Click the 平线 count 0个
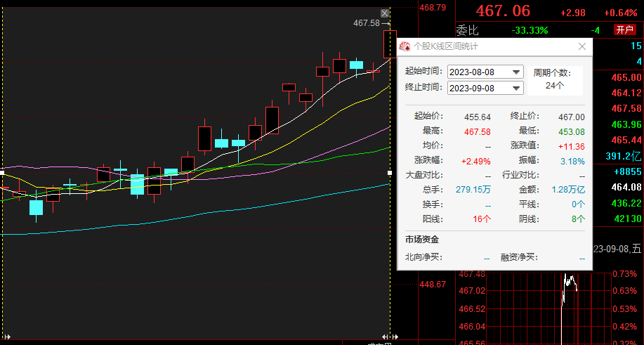The width and height of the screenshot is (644, 345). (x=578, y=204)
